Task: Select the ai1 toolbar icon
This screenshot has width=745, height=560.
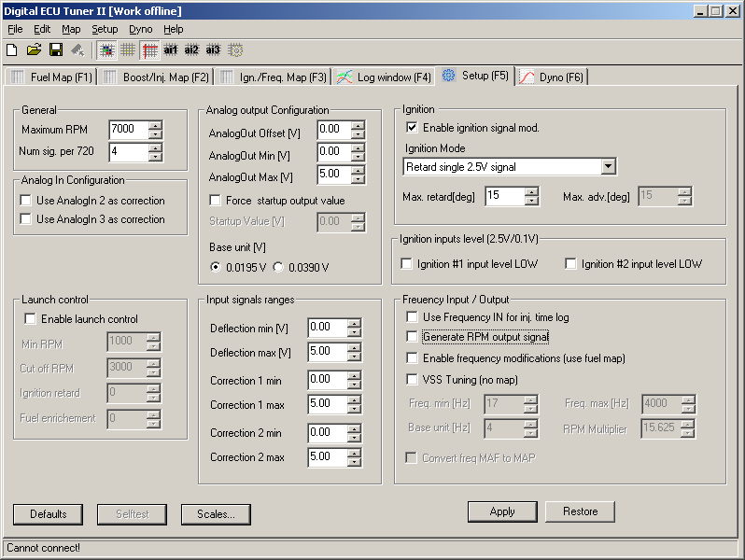Action: point(171,49)
